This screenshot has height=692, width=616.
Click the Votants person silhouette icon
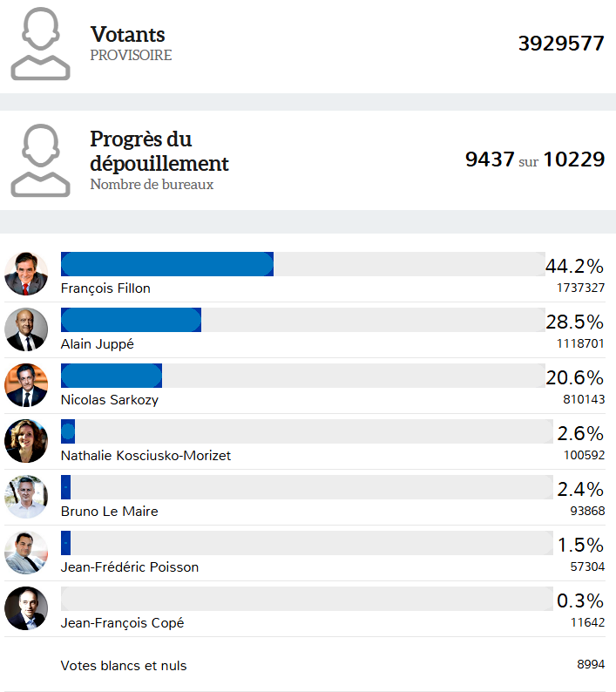click(40, 44)
